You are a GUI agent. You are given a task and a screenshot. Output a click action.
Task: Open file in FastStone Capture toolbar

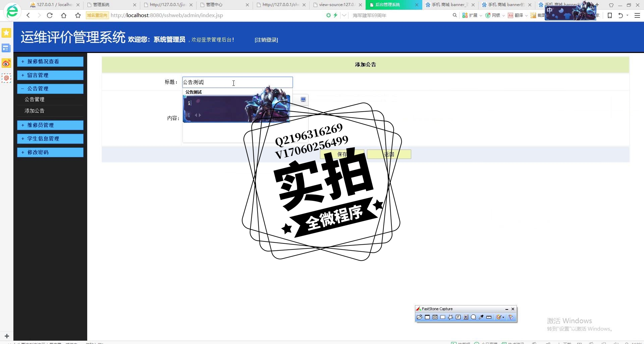click(x=419, y=317)
